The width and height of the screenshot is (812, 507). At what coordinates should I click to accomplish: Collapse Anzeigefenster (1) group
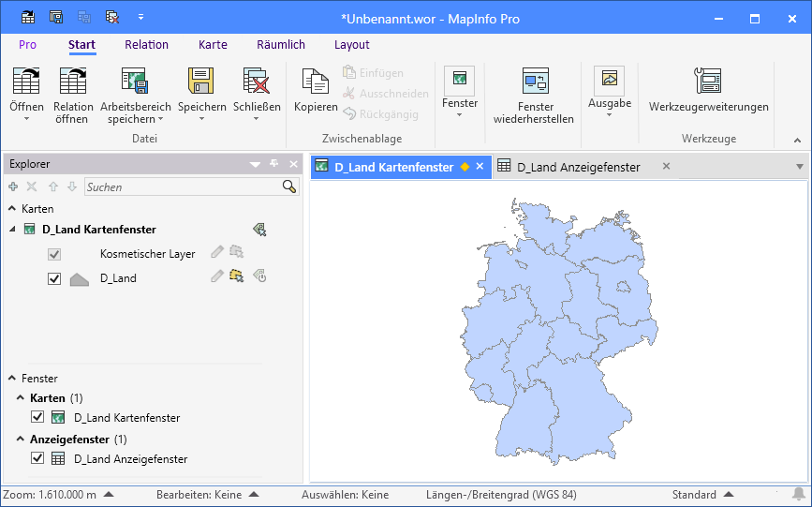point(21,439)
